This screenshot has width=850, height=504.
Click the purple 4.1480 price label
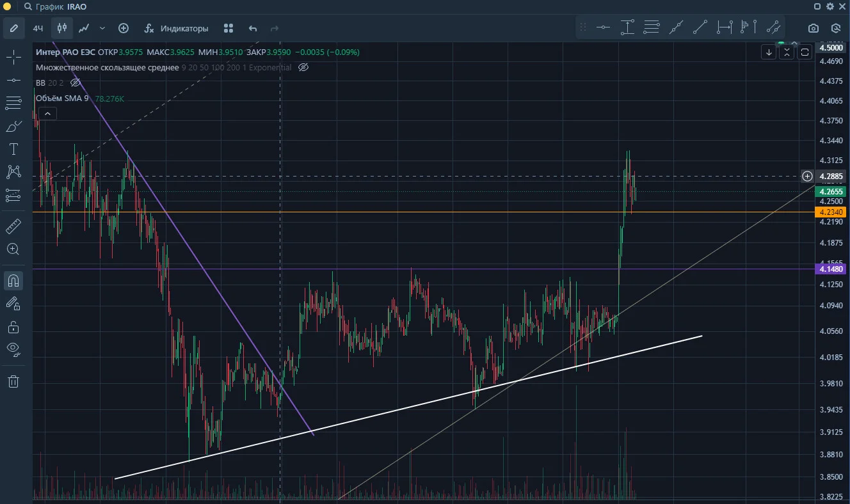tap(831, 269)
